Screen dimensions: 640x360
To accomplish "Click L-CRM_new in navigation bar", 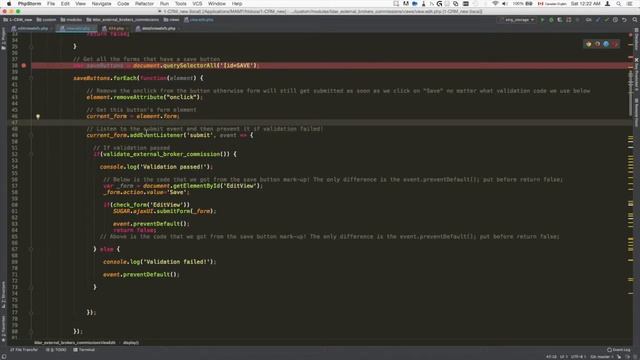I will [x=18, y=20].
